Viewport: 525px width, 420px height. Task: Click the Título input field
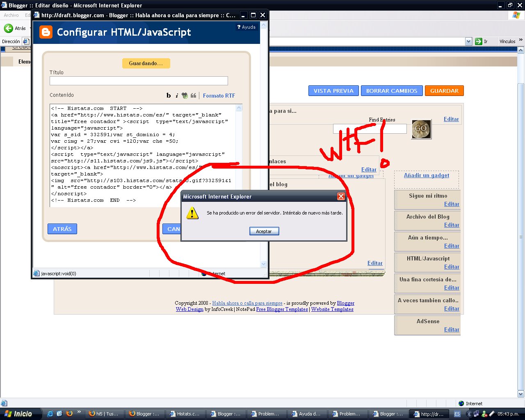pos(139,81)
